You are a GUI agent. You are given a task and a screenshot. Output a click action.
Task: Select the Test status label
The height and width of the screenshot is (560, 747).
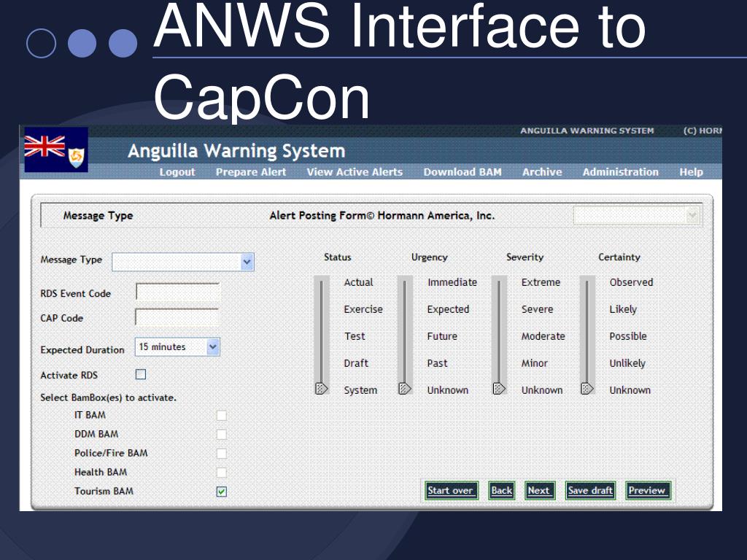coord(355,336)
